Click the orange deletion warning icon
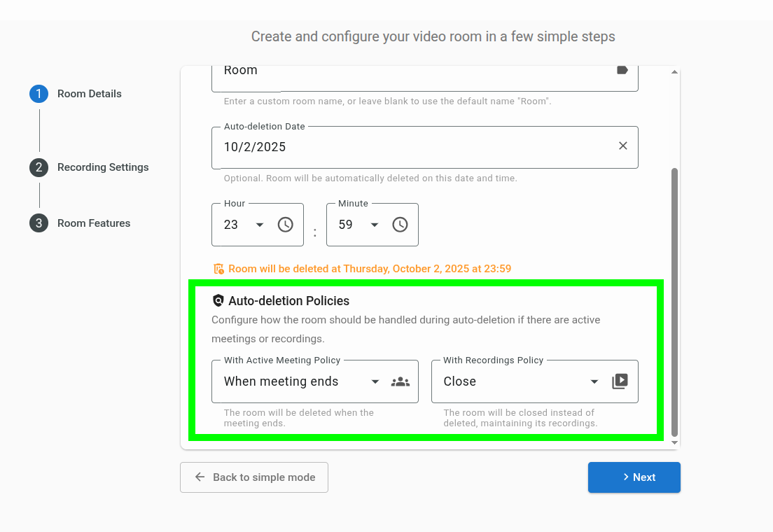The width and height of the screenshot is (773, 532). [218, 269]
